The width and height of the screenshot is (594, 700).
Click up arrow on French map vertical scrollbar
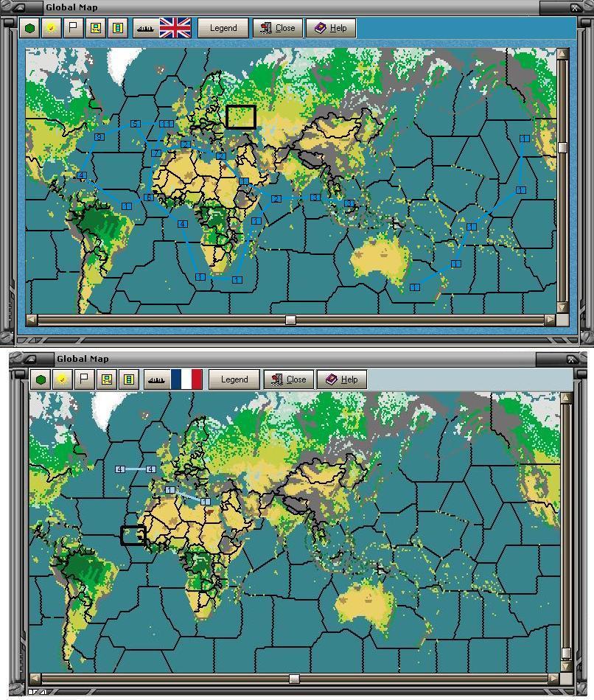[x=565, y=398]
